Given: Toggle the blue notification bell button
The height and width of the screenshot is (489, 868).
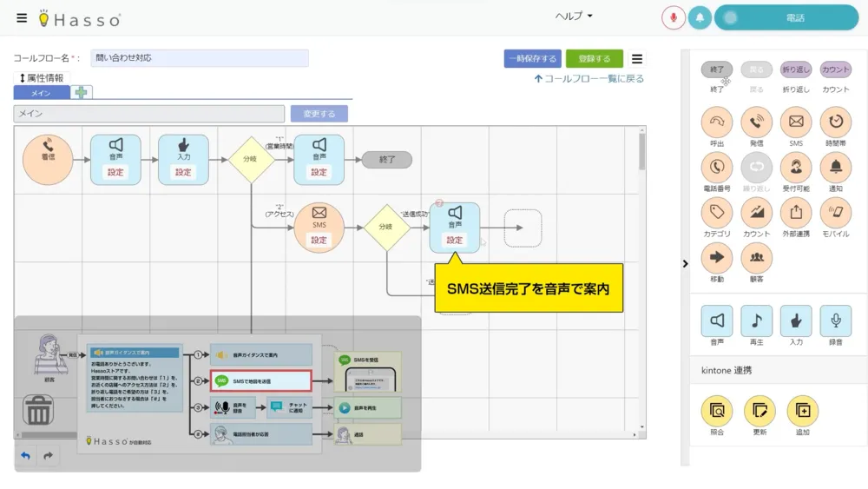Looking at the screenshot, I should coord(700,17).
